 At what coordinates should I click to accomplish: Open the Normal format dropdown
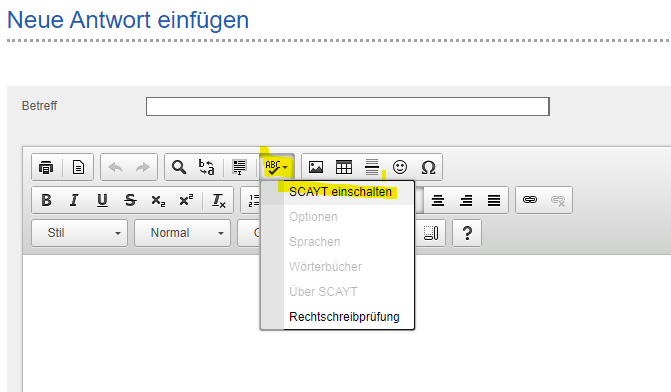(183, 233)
